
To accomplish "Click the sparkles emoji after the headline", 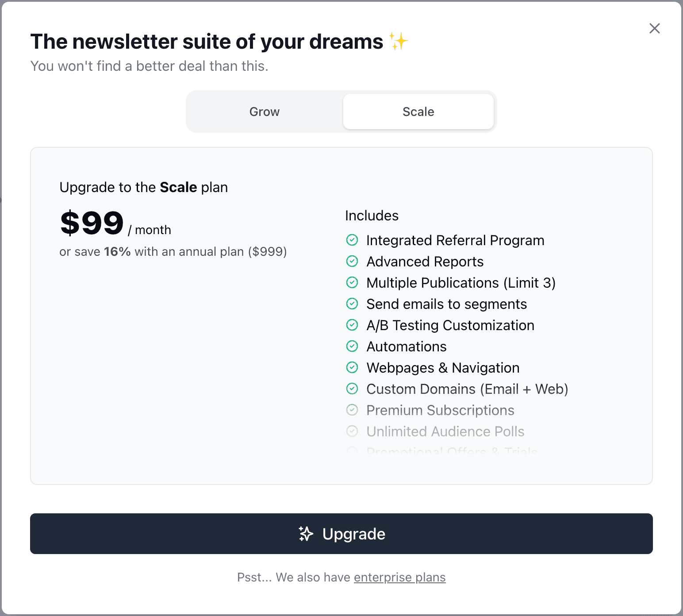I will 398,41.
